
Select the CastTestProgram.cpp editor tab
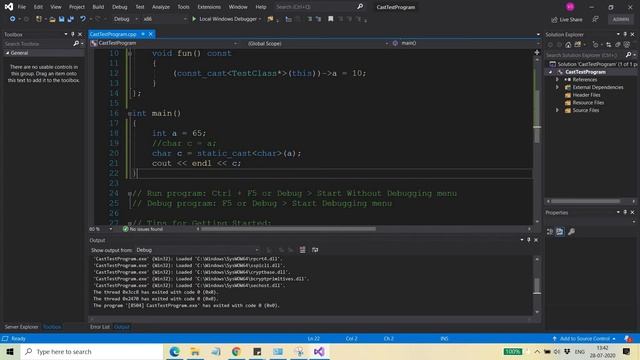[113, 34]
